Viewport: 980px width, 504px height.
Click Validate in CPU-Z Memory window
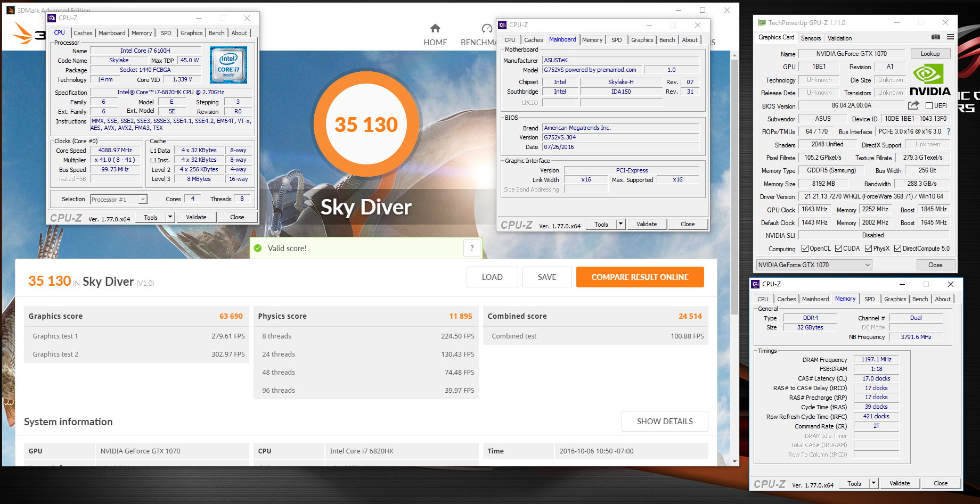pos(900,483)
